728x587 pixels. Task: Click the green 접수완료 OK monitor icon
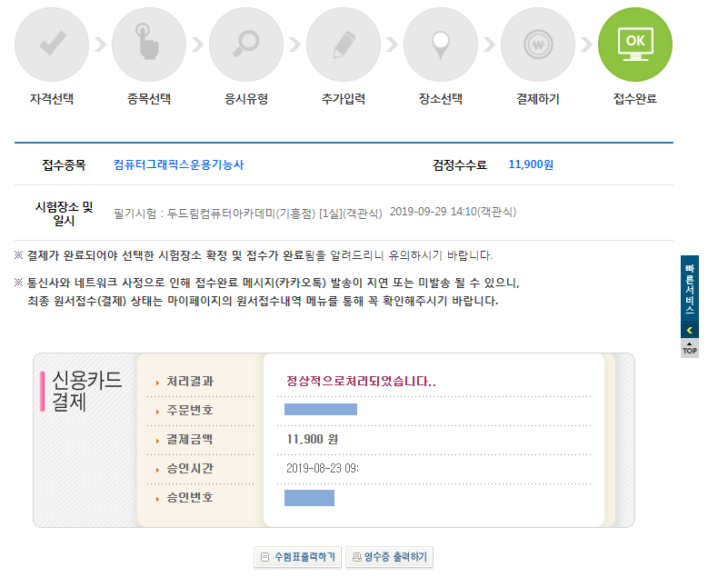pyautogui.click(x=635, y=45)
